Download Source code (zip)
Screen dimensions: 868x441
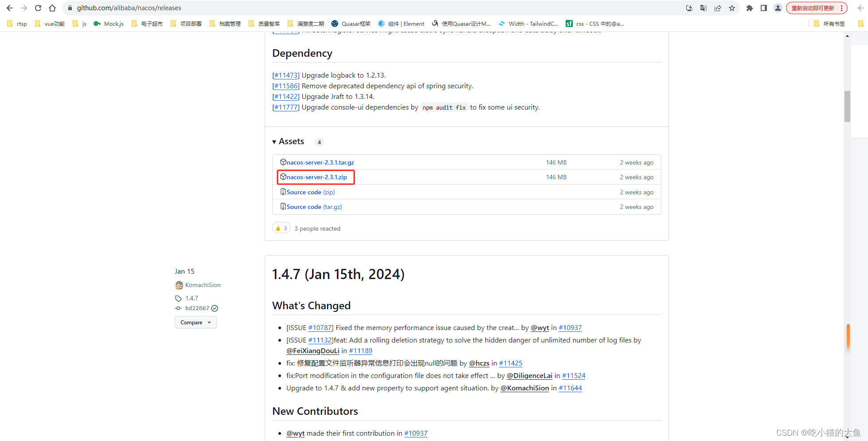[310, 192]
